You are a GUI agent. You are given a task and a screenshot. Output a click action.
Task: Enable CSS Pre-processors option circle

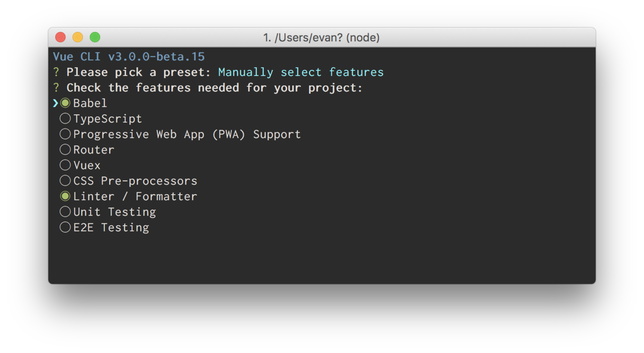(65, 181)
